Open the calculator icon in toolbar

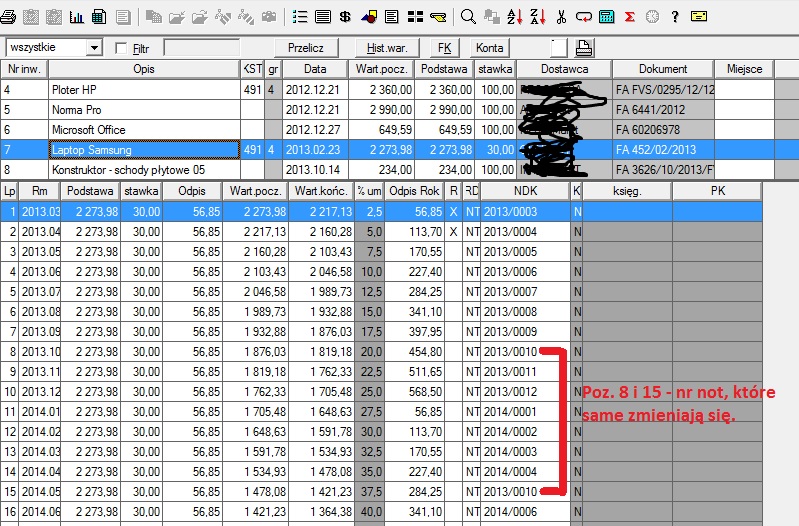[x=607, y=17]
